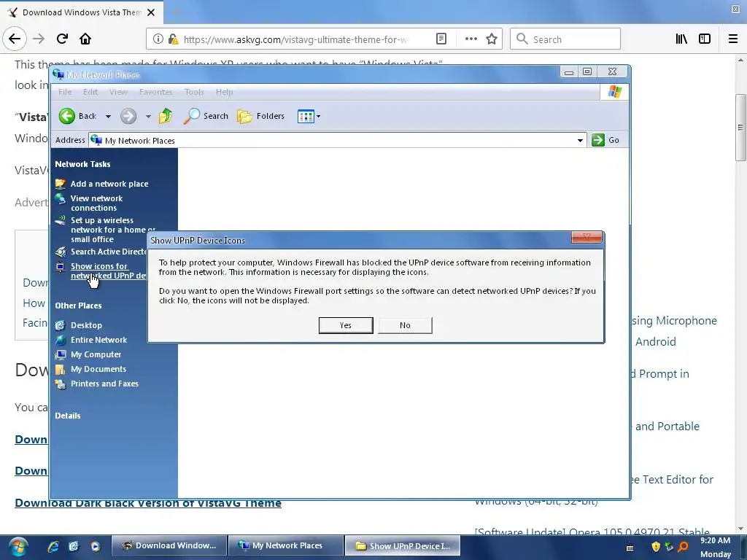Collapse the Other Places section header
The width and height of the screenshot is (747, 560).
[78, 306]
